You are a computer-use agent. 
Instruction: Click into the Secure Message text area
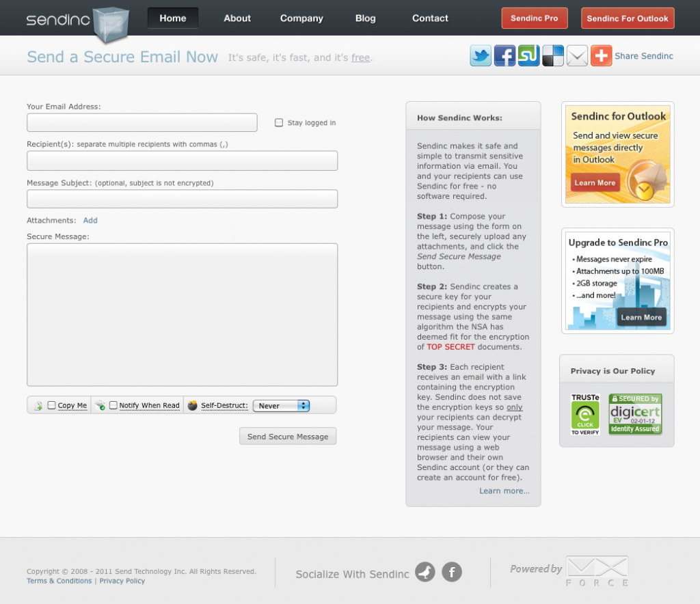click(x=182, y=314)
